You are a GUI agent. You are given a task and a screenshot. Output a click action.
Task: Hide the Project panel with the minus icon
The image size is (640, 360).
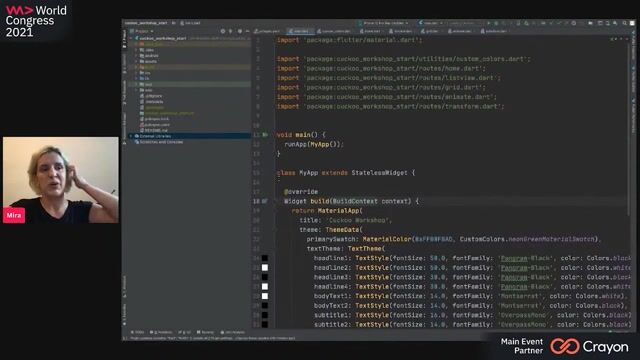[x=247, y=31]
